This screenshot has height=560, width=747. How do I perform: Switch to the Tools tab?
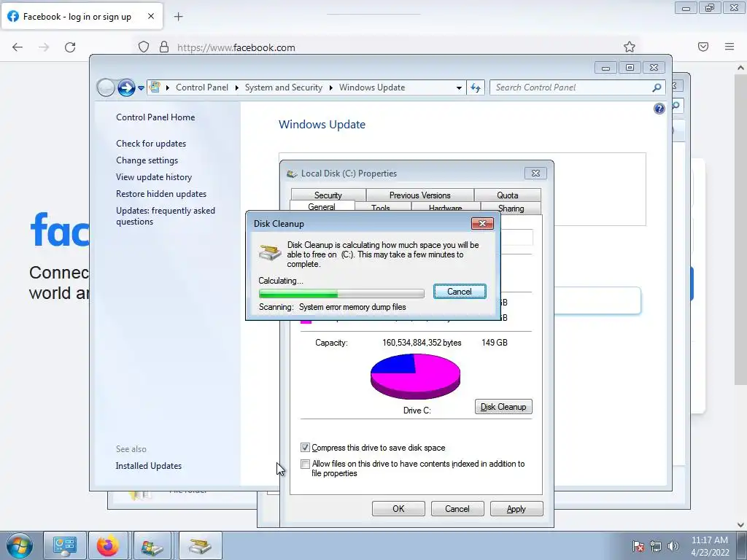click(x=381, y=208)
